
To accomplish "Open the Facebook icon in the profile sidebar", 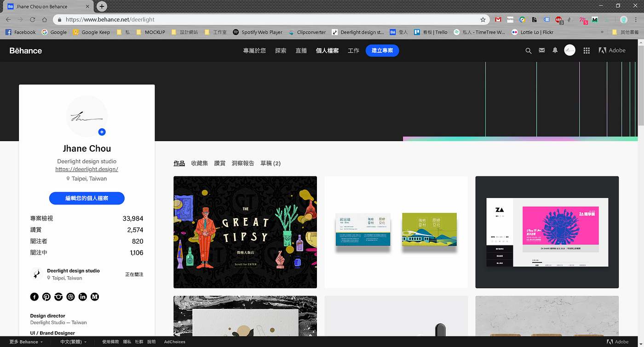I will tap(34, 297).
